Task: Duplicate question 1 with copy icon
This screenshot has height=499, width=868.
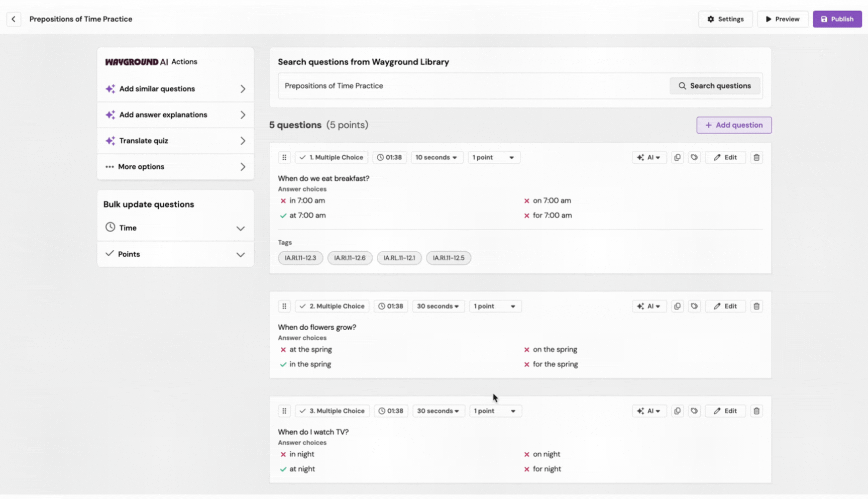Action: click(677, 157)
